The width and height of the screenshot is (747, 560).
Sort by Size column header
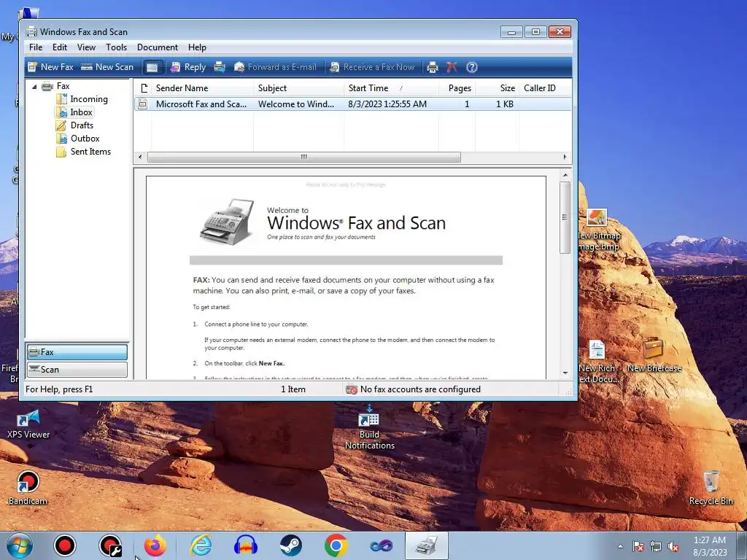[497, 88]
